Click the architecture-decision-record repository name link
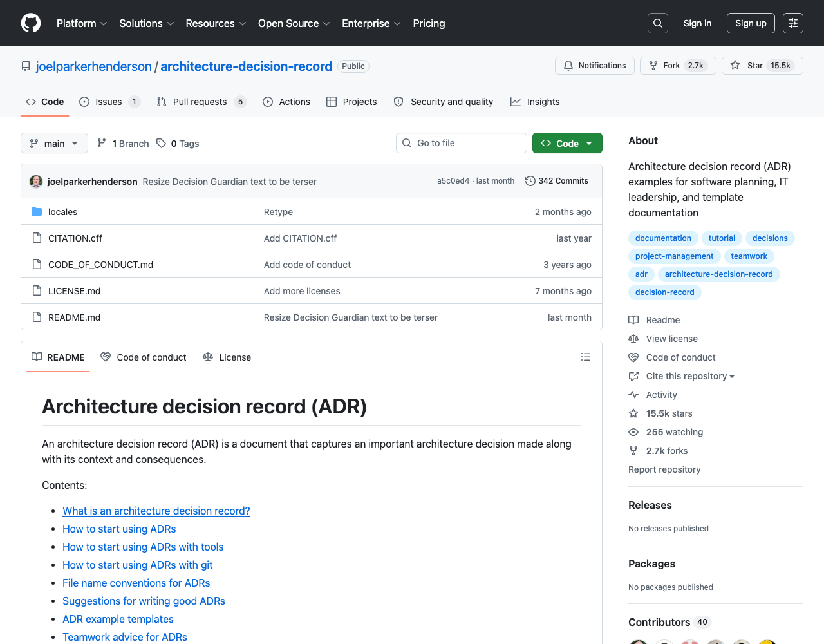The width and height of the screenshot is (824, 644). pyautogui.click(x=247, y=66)
